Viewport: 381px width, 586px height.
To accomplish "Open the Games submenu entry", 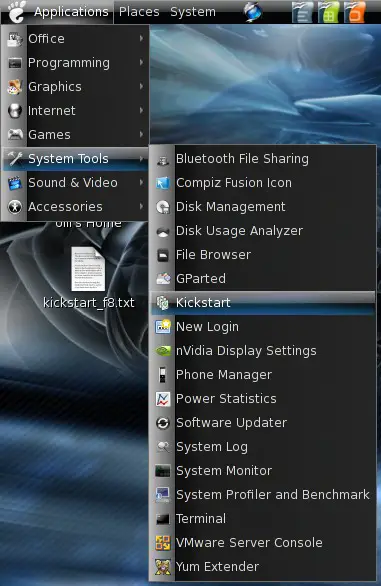I will coord(75,135).
